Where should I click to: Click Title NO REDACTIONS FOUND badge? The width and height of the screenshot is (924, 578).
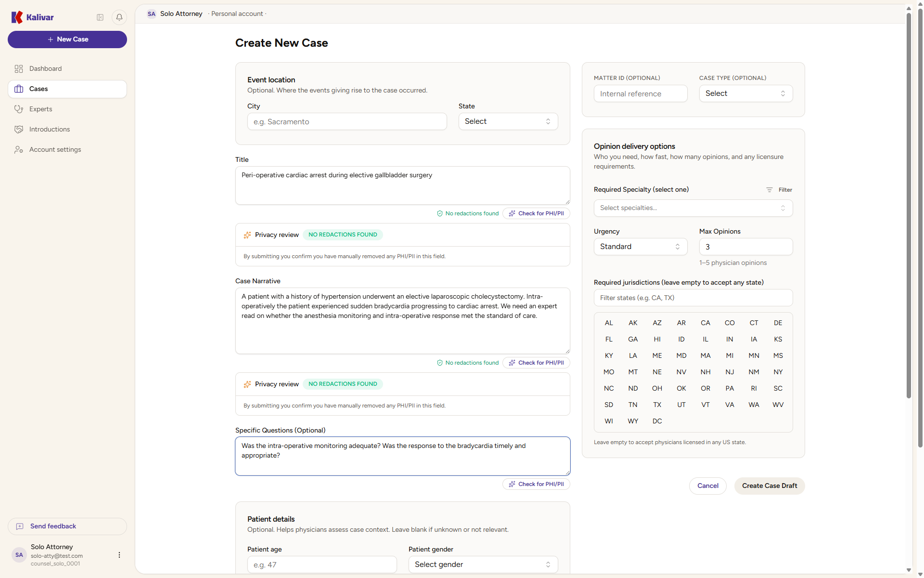[x=343, y=235]
